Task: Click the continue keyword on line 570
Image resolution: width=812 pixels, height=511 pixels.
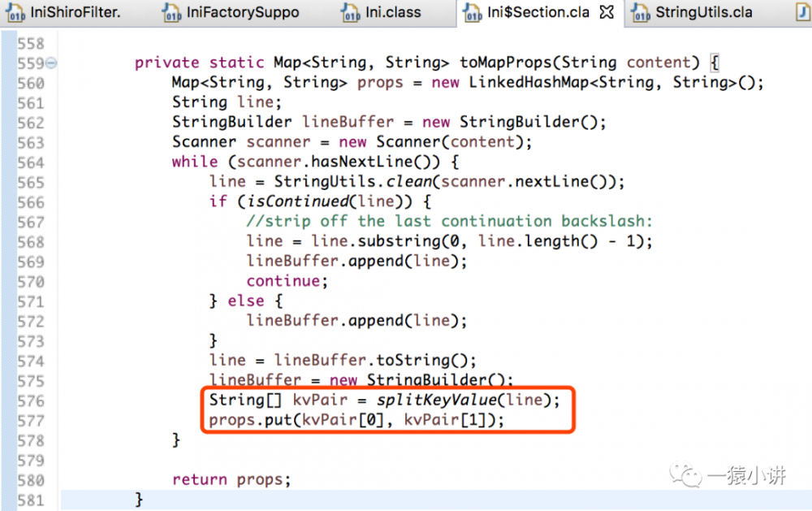Action: point(283,281)
